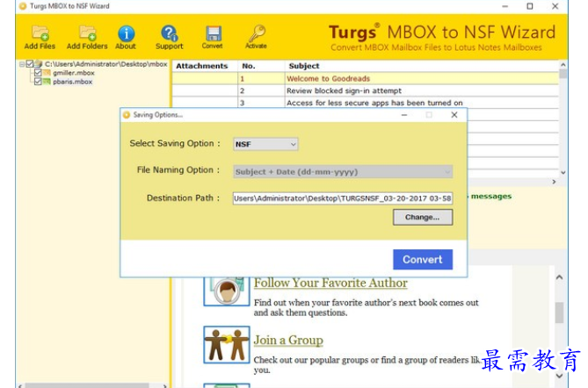Sort by the Subject column header
This screenshot has width=588, height=388.
pyautogui.click(x=304, y=66)
